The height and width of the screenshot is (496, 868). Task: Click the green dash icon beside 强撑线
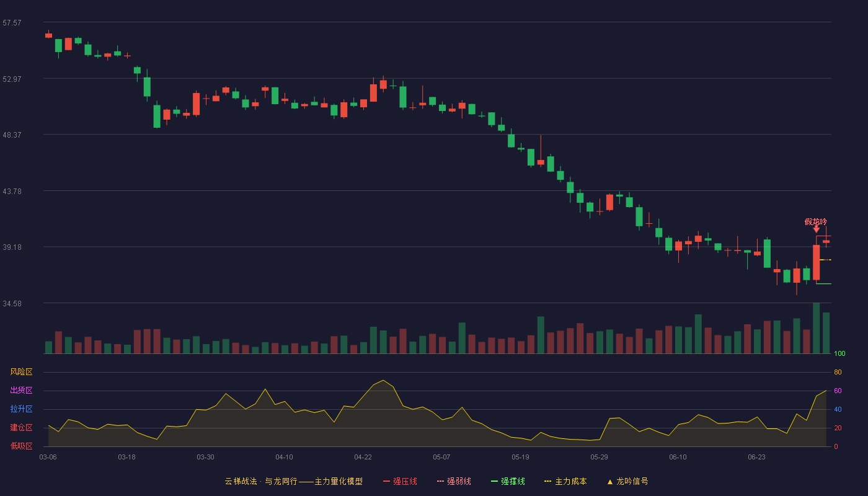pyautogui.click(x=494, y=481)
